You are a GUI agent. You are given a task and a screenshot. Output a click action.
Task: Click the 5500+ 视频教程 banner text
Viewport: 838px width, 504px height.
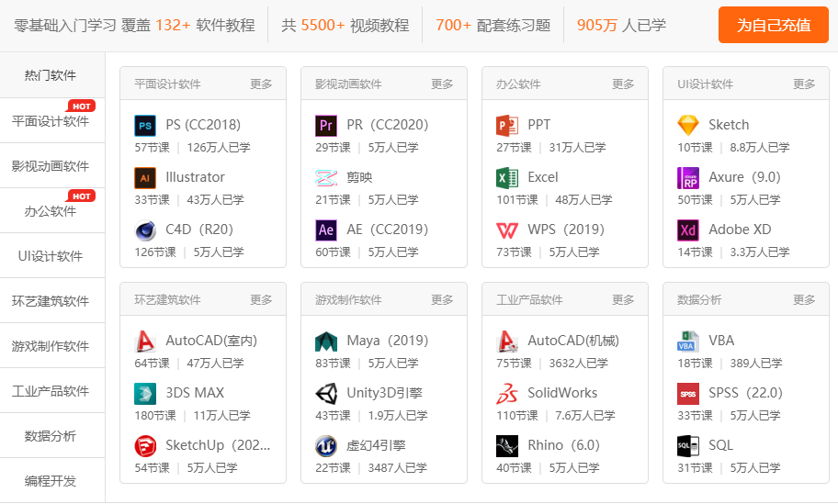click(x=355, y=25)
